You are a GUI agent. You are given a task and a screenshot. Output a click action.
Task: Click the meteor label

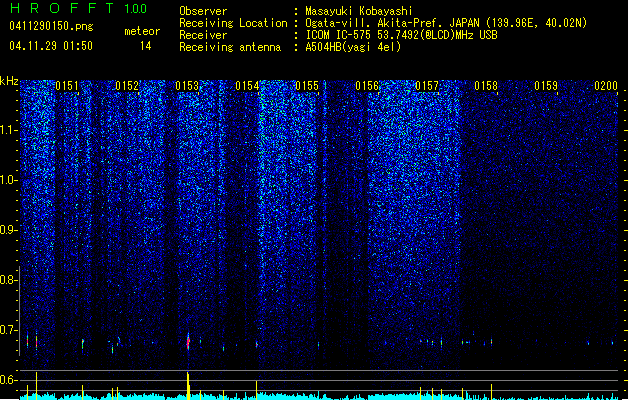142,31
